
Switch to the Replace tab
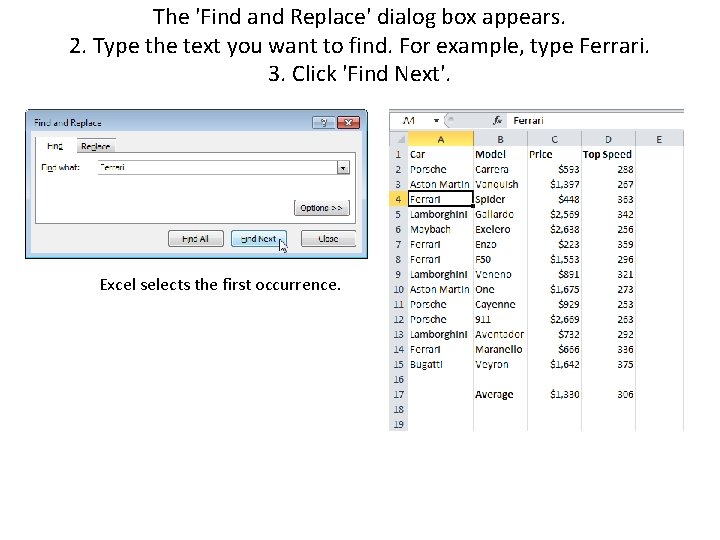(96, 146)
